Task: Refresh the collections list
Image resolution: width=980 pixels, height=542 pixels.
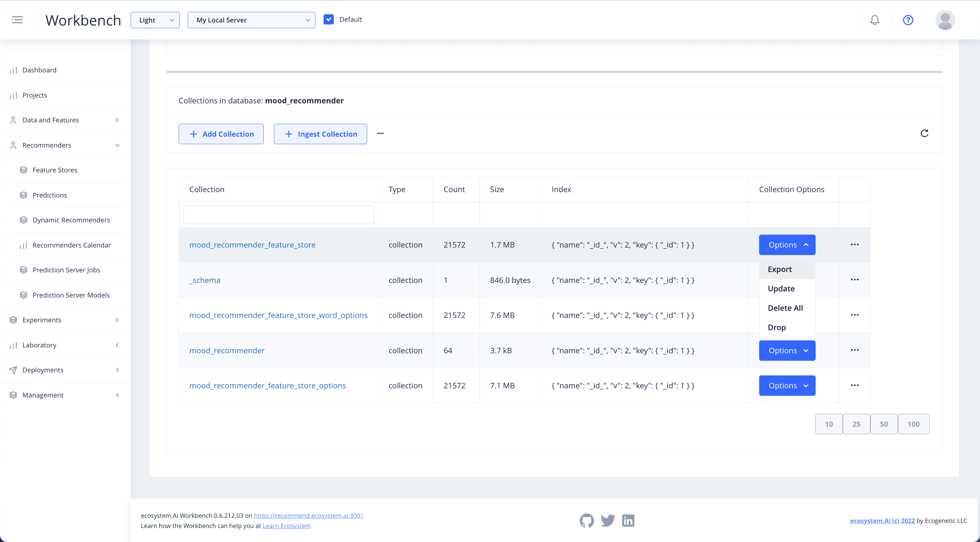Action: (925, 133)
